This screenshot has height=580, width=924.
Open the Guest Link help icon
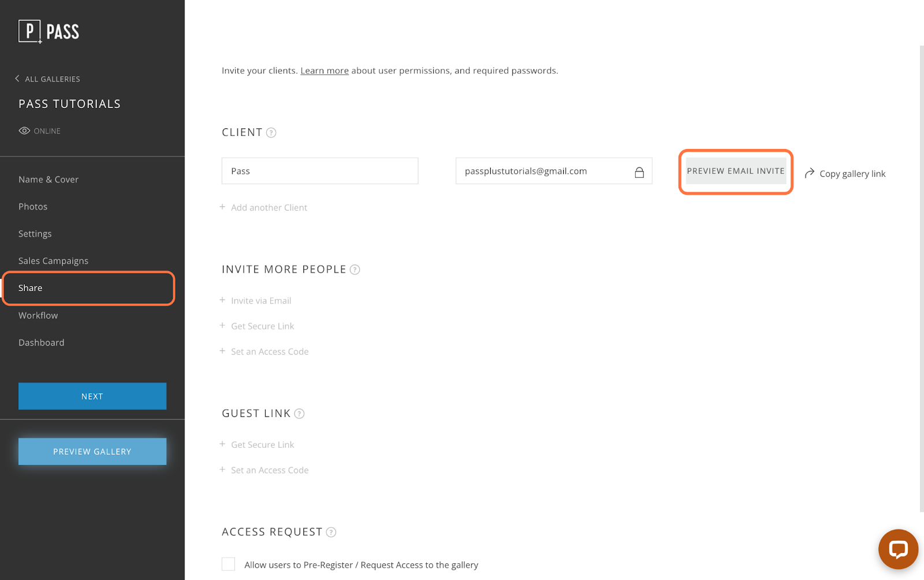tap(299, 413)
